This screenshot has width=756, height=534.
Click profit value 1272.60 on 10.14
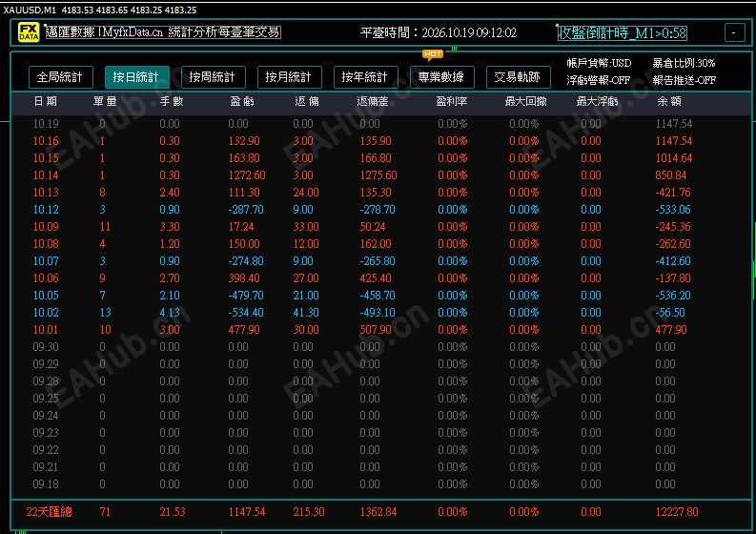coord(247,175)
